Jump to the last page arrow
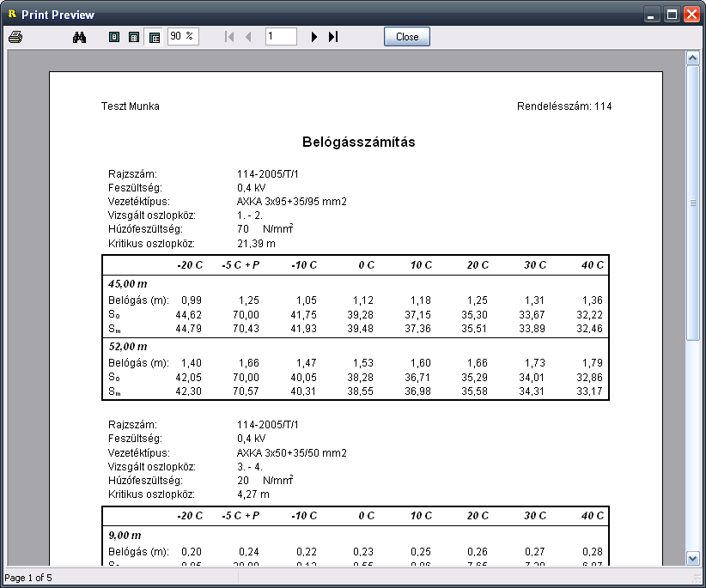Image resolution: width=706 pixels, height=588 pixels. click(x=333, y=37)
